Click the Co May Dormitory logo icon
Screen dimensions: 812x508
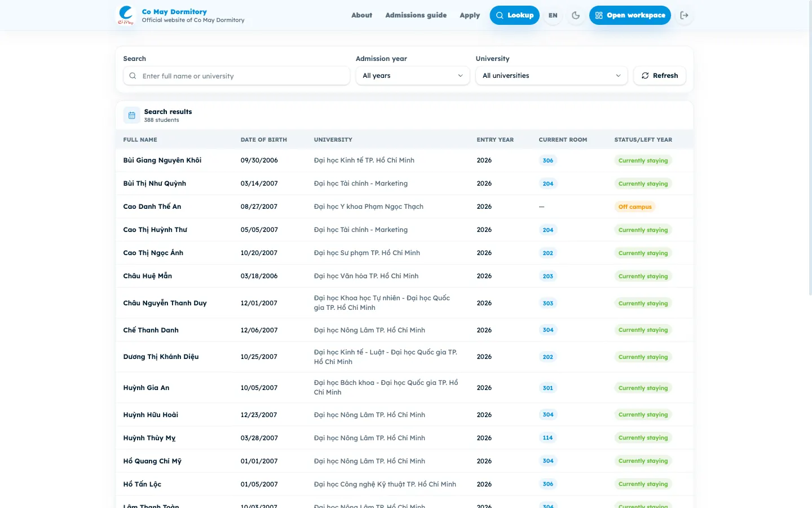click(x=126, y=15)
